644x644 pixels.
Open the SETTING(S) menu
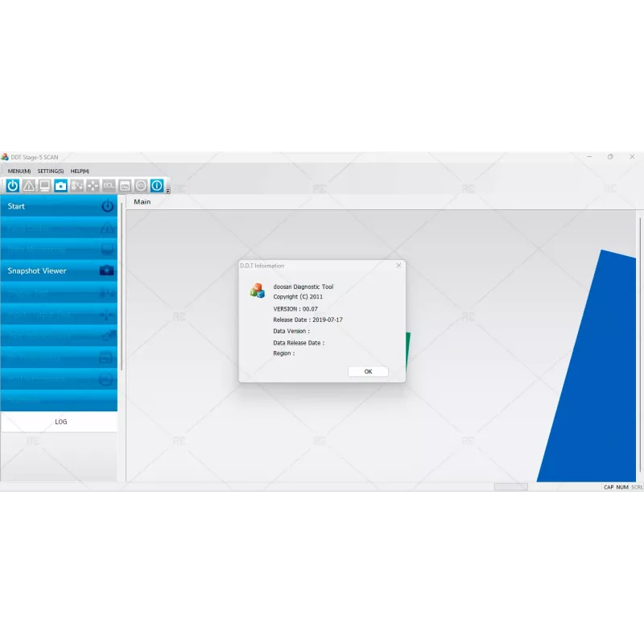click(50, 171)
